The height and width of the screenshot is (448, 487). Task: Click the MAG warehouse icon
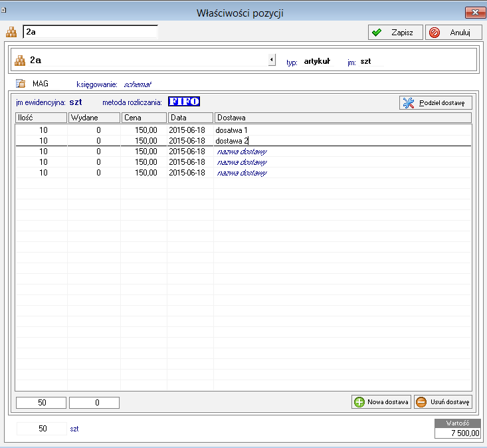(x=21, y=84)
